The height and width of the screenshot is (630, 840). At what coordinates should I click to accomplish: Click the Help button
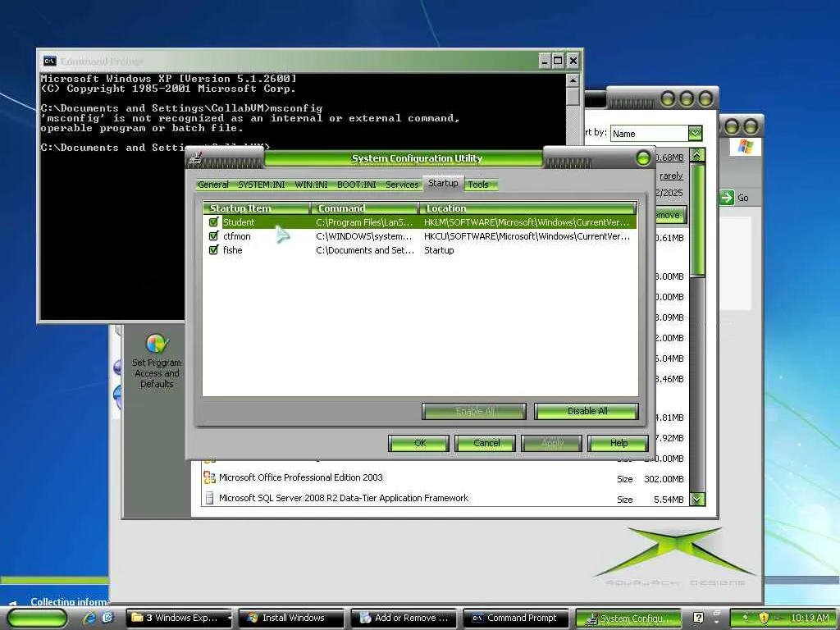point(619,443)
